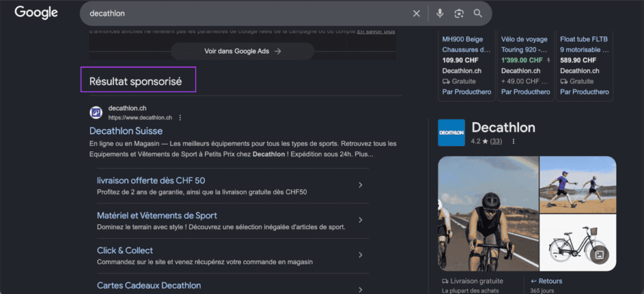Viewport: 644px width, 294px height.
Task: Expand chevron on Cartes Cadeaux row
Action: click(x=360, y=290)
